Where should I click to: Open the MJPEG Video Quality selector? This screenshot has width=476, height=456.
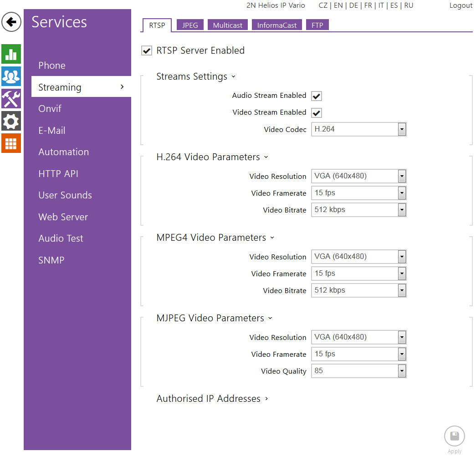pyautogui.click(x=401, y=370)
